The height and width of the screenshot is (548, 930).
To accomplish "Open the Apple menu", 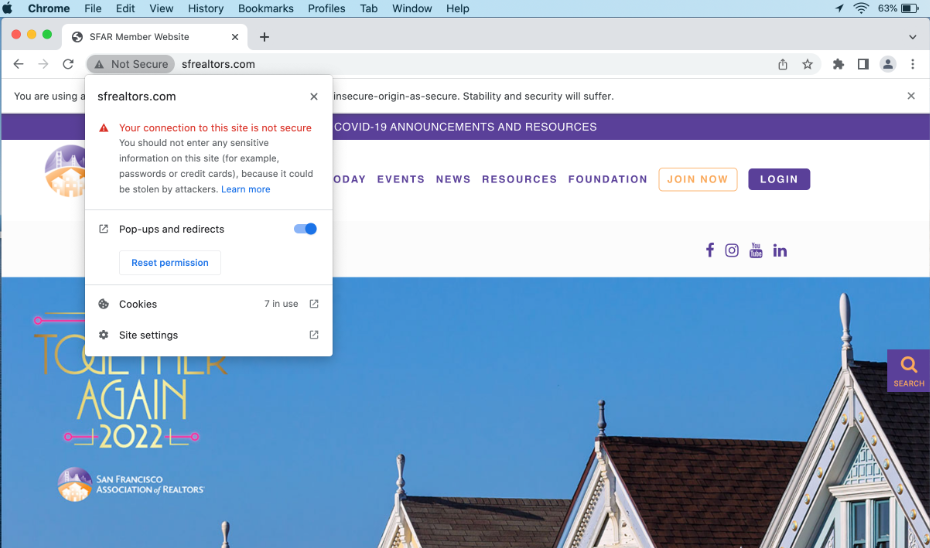I will tap(8, 8).
